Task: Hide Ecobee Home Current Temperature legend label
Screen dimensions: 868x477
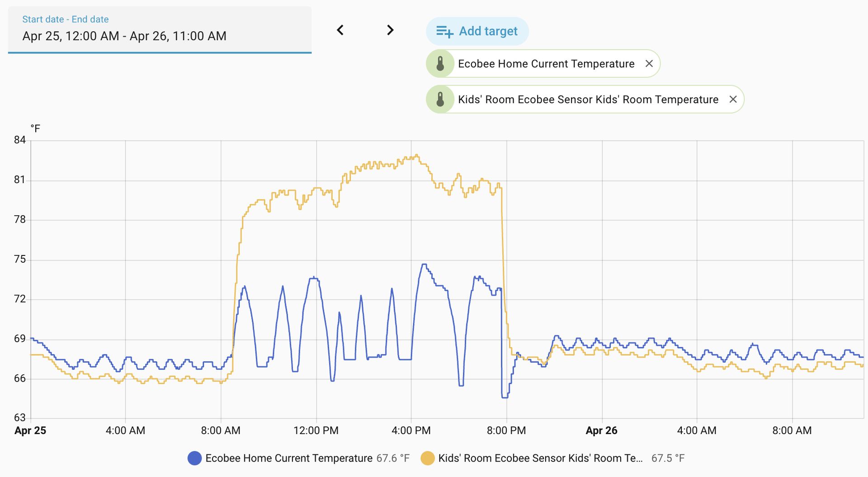Action: 289,458
